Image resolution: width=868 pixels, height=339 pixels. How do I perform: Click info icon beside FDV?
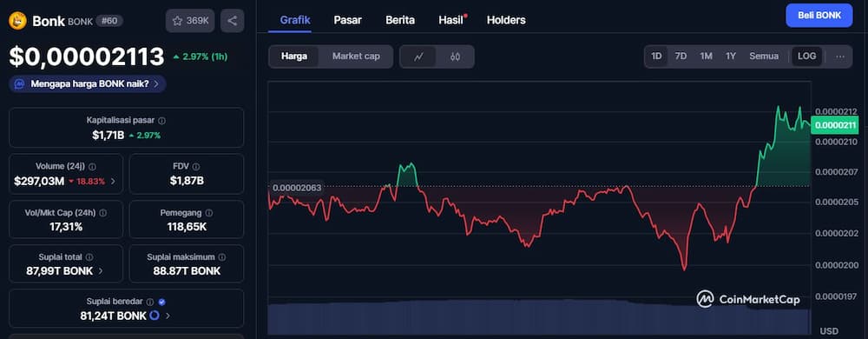click(196, 166)
